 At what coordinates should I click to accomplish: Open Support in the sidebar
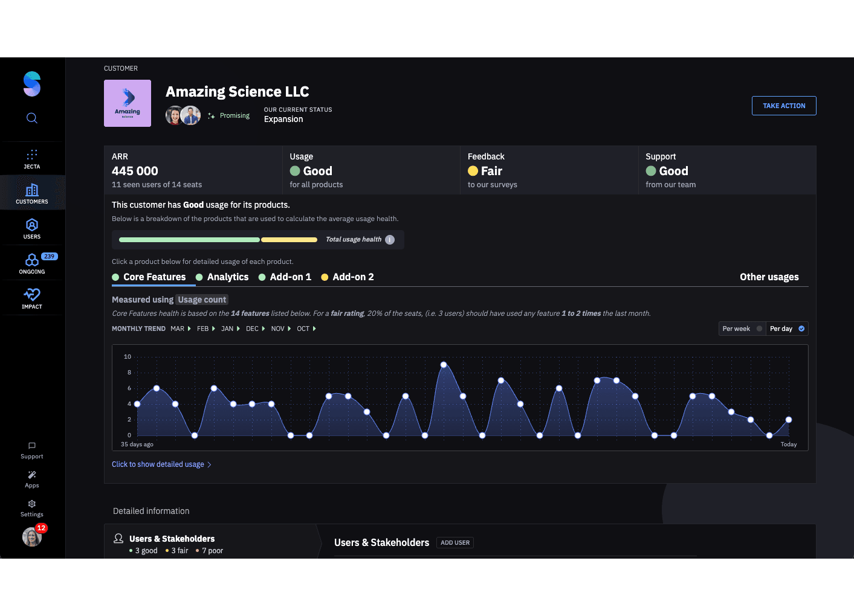coord(32,451)
